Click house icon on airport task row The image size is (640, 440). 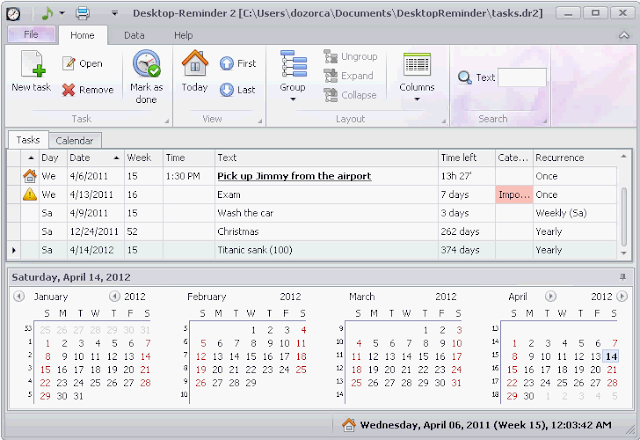(29, 176)
